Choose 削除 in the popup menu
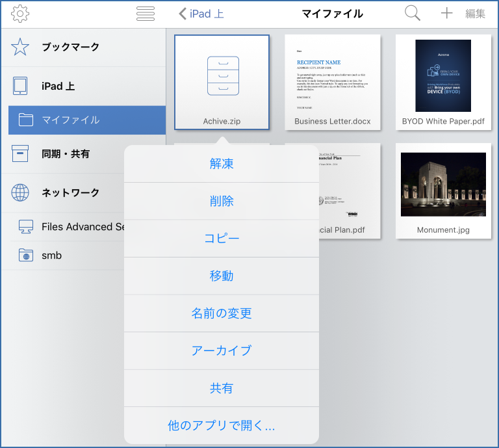The width and height of the screenshot is (499, 448). click(222, 201)
